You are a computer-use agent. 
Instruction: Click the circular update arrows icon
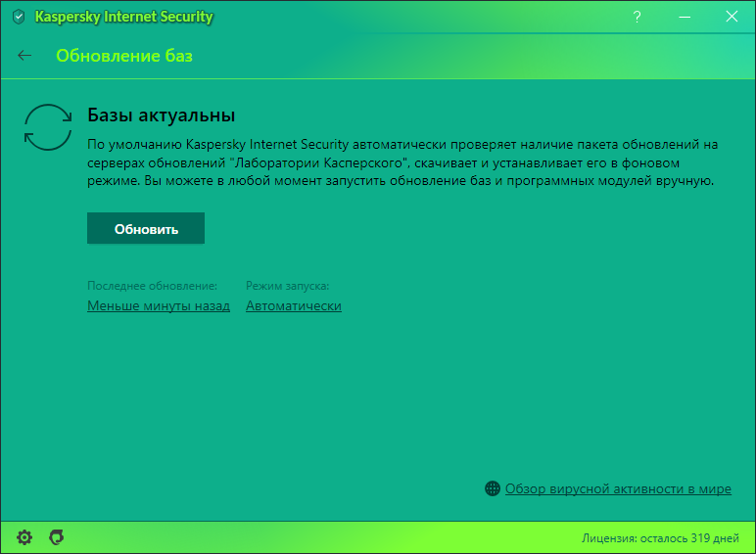point(48,127)
